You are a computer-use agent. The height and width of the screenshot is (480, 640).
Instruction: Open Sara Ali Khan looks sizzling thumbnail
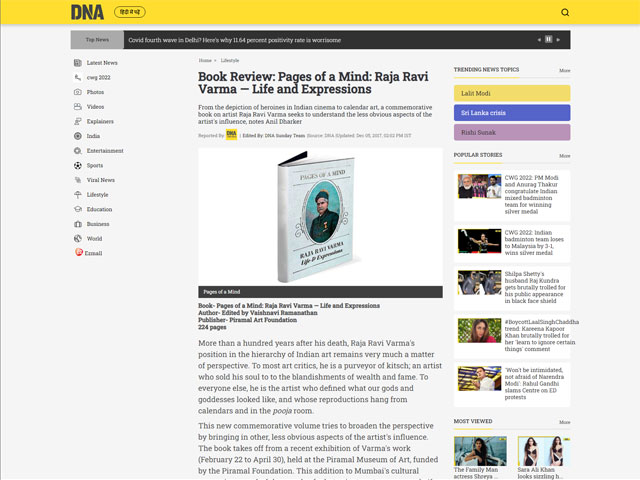[x=544, y=451]
